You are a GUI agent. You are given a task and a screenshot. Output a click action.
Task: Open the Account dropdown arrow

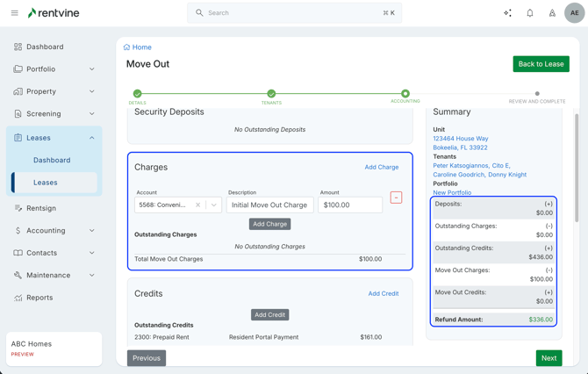213,205
